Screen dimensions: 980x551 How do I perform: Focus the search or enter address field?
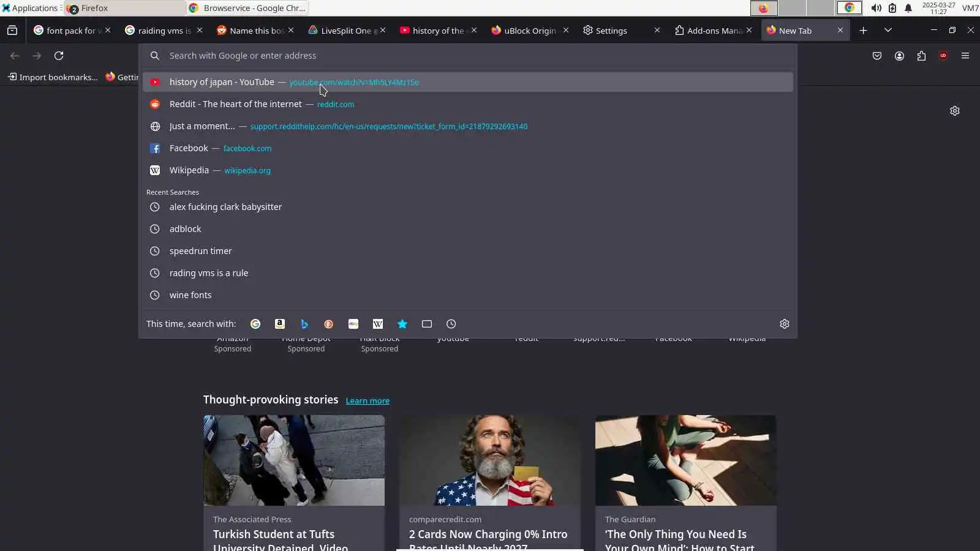pyautogui.click(x=468, y=56)
